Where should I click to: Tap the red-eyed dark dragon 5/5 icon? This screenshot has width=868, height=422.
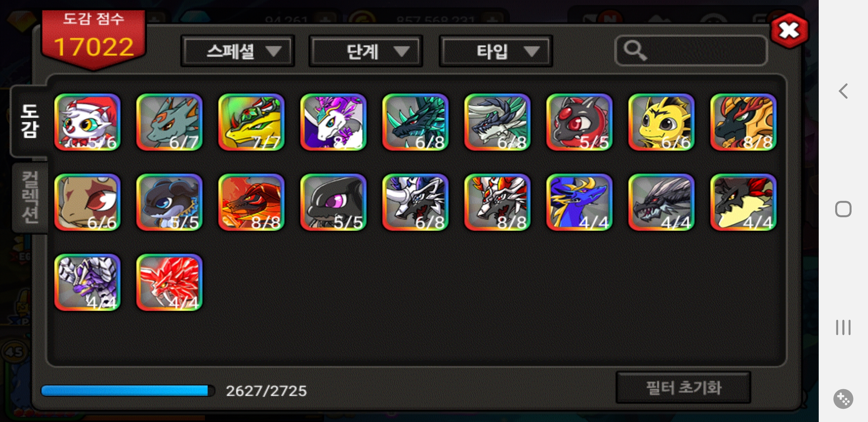click(x=579, y=122)
